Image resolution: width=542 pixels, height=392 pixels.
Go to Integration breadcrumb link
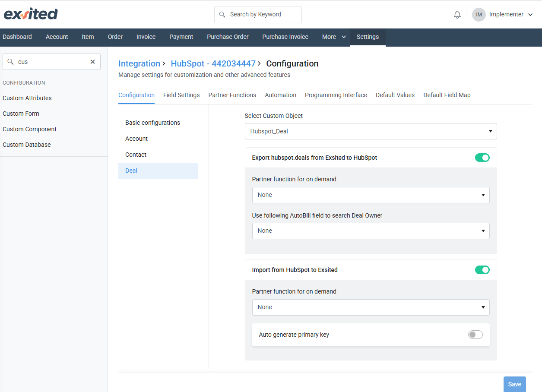pyautogui.click(x=139, y=63)
